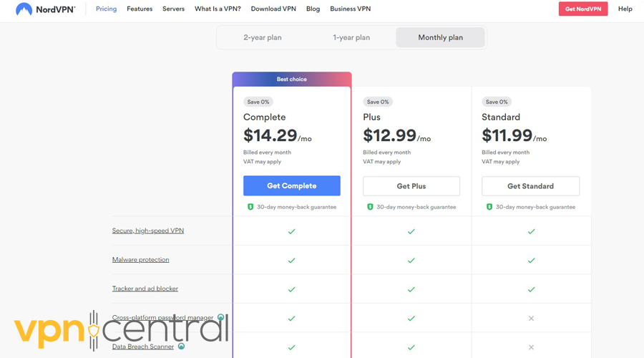Go to the Servers page
Viewport: 644px width, 358px height.
173,9
